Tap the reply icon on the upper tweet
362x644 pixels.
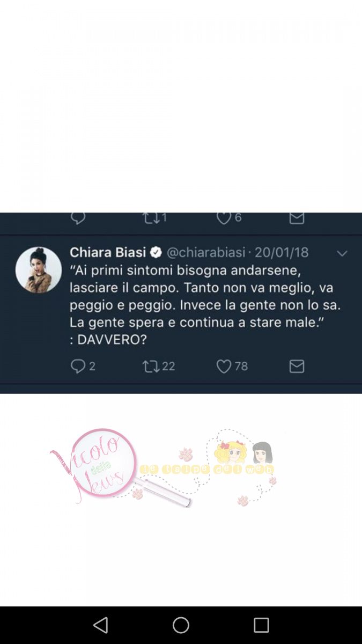click(78, 218)
